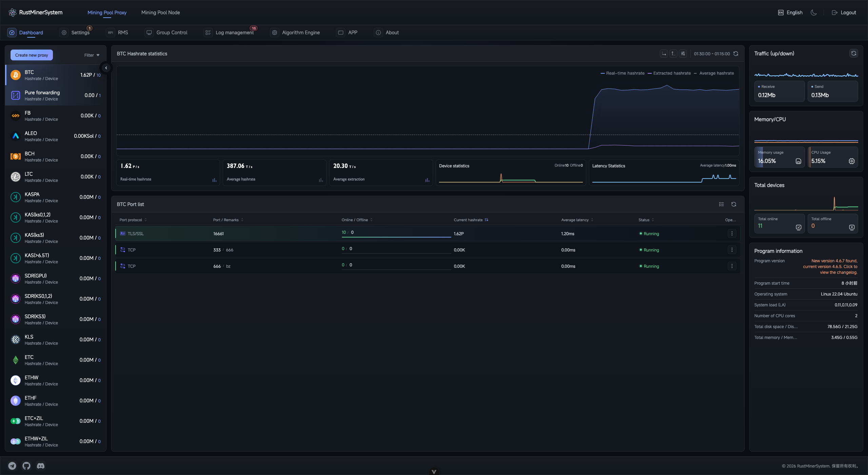The height and width of the screenshot is (475, 868).
Task: Sort by Port protocol column
Action: (x=133, y=220)
